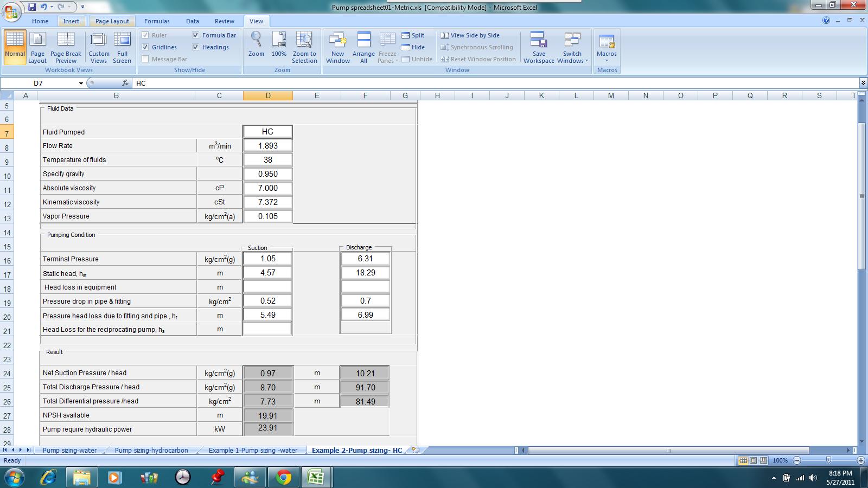Select column D header
This screenshot has width=868, height=488.
[x=268, y=95]
